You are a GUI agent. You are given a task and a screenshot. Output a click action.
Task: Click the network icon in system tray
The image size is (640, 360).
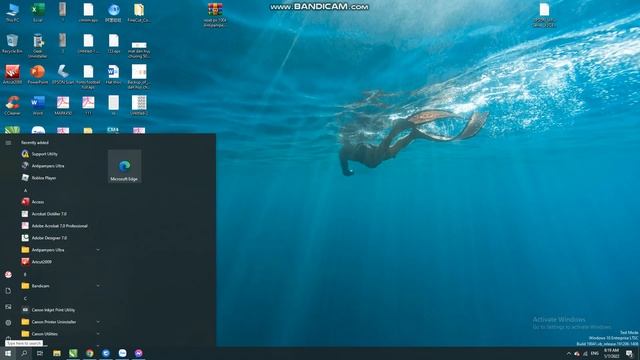coord(585,353)
